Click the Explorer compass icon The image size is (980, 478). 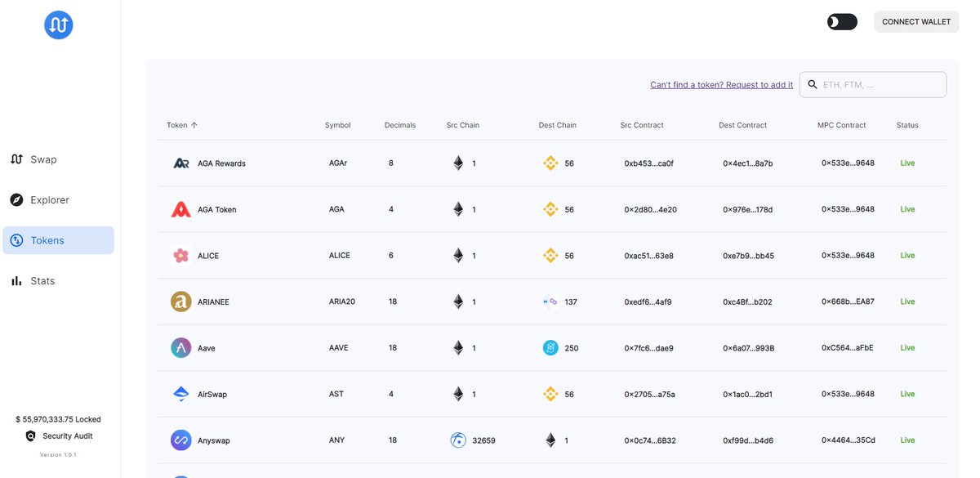tap(16, 200)
